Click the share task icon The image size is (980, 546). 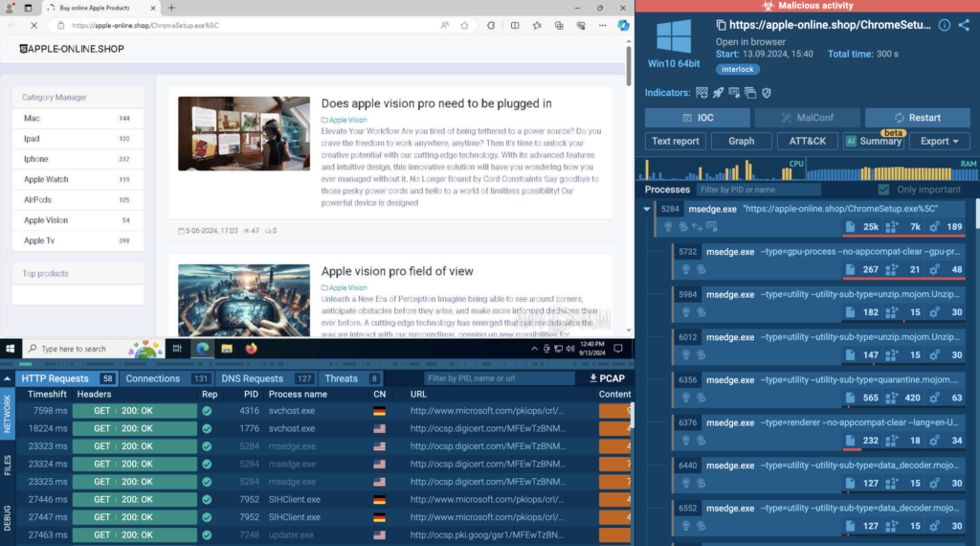[x=964, y=26]
